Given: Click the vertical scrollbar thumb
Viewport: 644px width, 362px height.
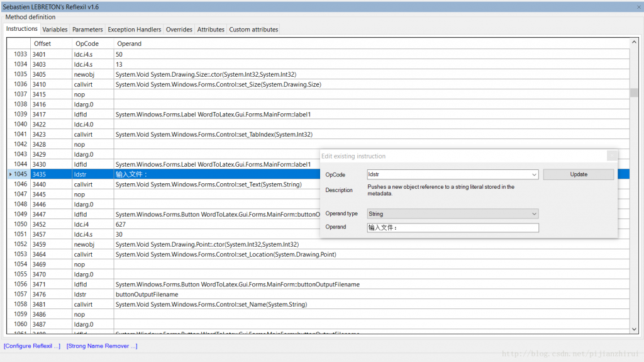Looking at the screenshot, I should click(x=634, y=93).
